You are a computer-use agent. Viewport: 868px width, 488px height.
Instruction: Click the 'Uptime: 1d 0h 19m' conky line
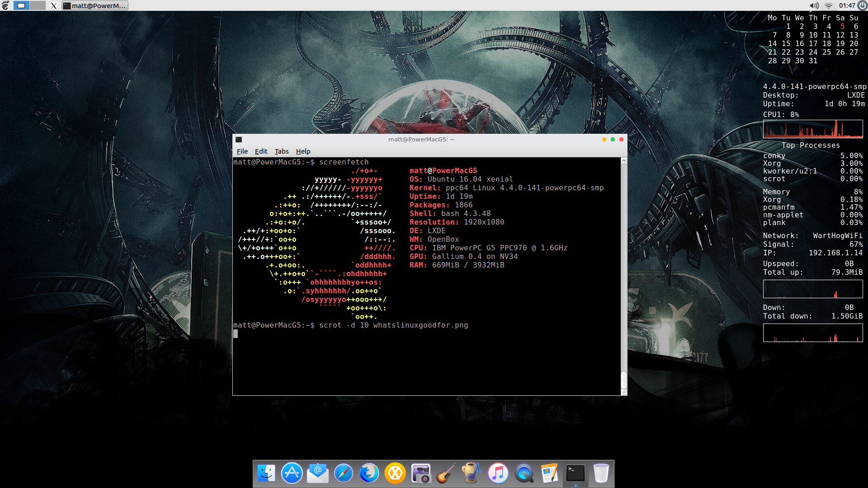[x=814, y=104]
